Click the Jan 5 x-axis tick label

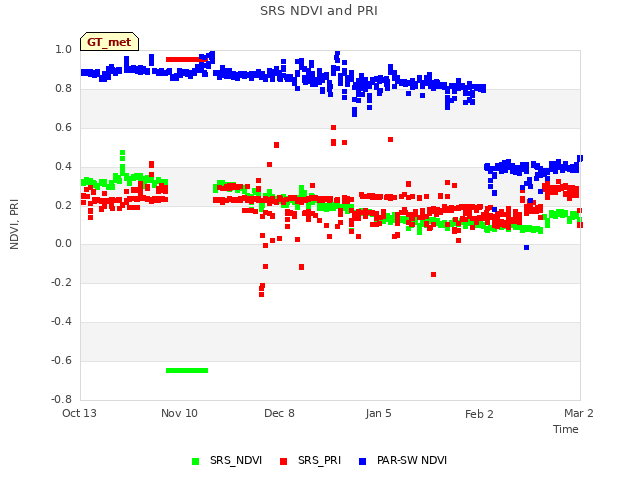379,413
